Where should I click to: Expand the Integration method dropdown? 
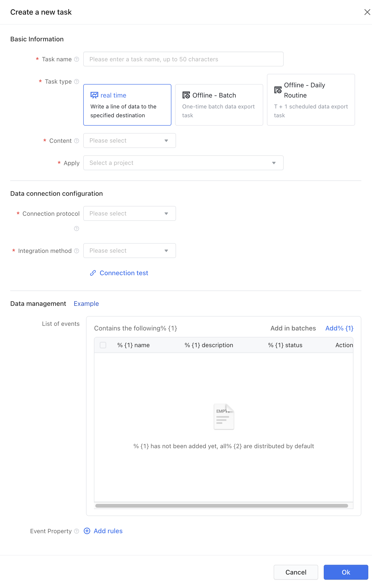(130, 251)
